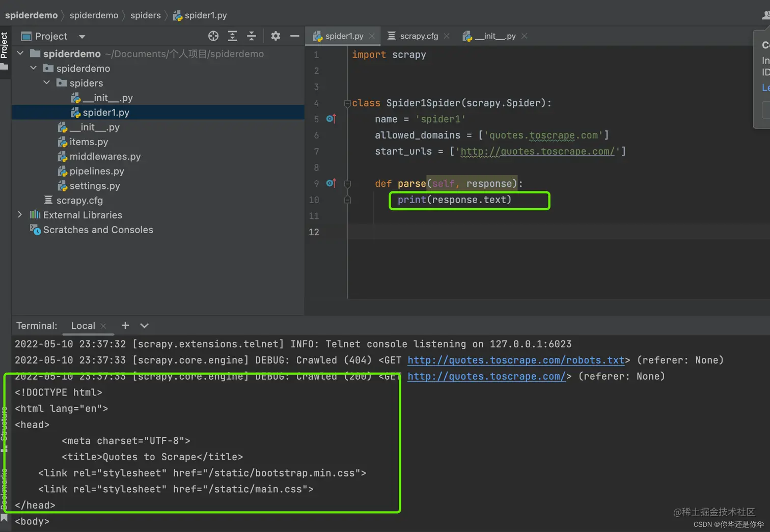Select Scratches and Consoles
Screen dimensions: 770x532
92,230
